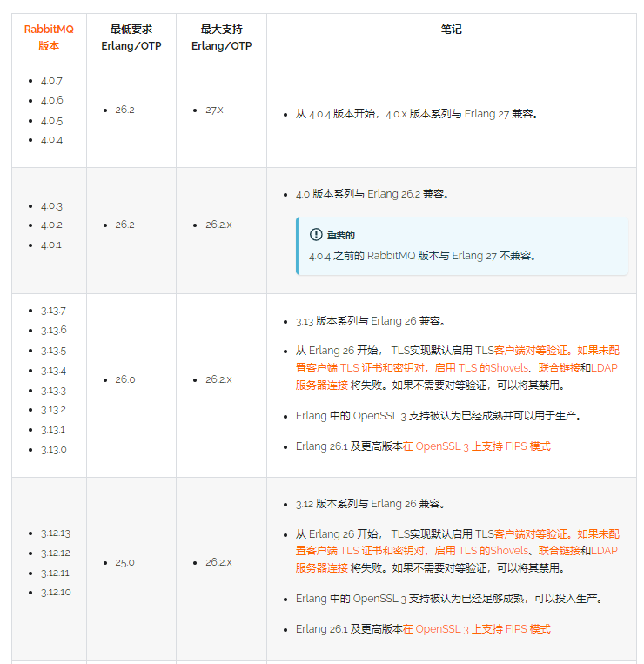This screenshot has height=664, width=644.
Task: Select version 3.12.10 in the list
Action: (56, 593)
